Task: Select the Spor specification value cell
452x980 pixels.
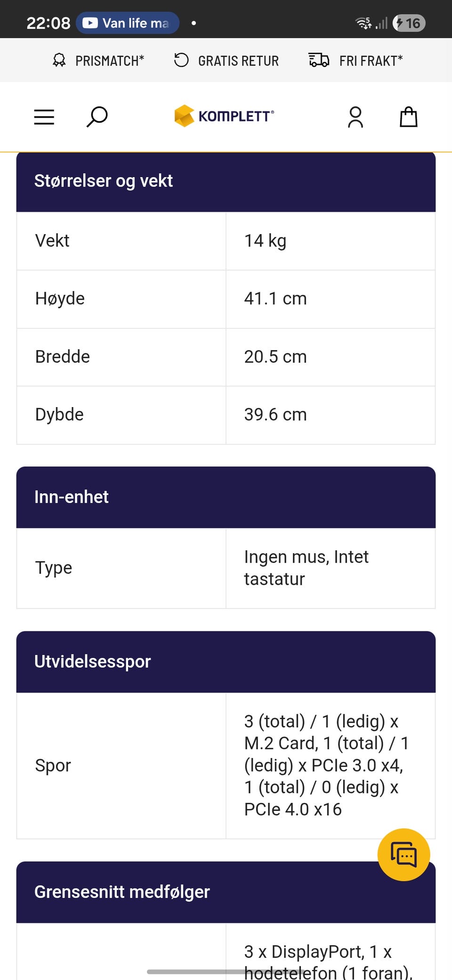Action: click(331, 765)
